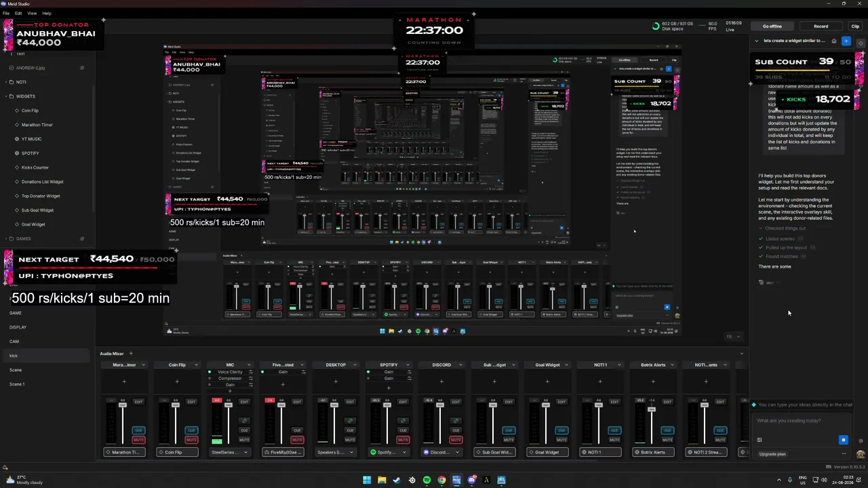Click the Upgrade plan button
Screen dimensions: 868x488
click(772, 454)
